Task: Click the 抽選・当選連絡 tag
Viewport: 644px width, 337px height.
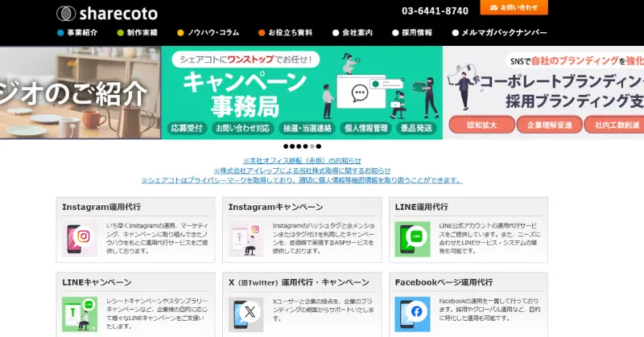Action: click(308, 129)
